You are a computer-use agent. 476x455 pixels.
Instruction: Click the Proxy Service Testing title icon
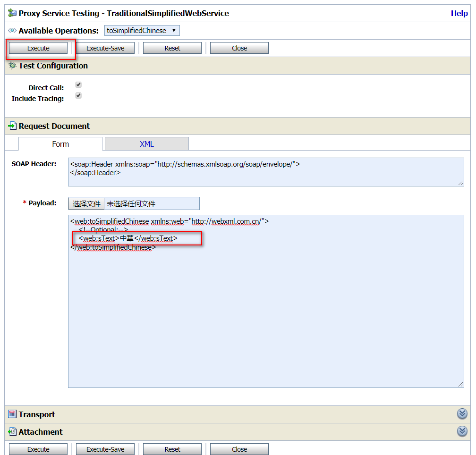click(12, 13)
